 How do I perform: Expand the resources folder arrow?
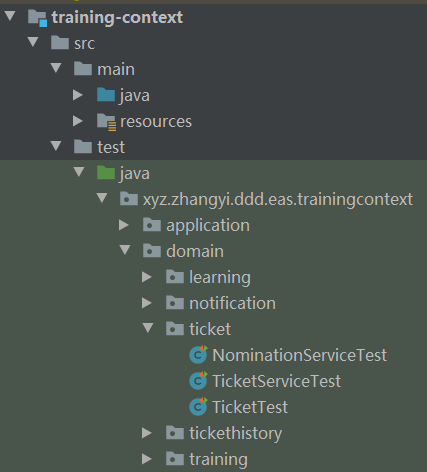pyautogui.click(x=78, y=121)
